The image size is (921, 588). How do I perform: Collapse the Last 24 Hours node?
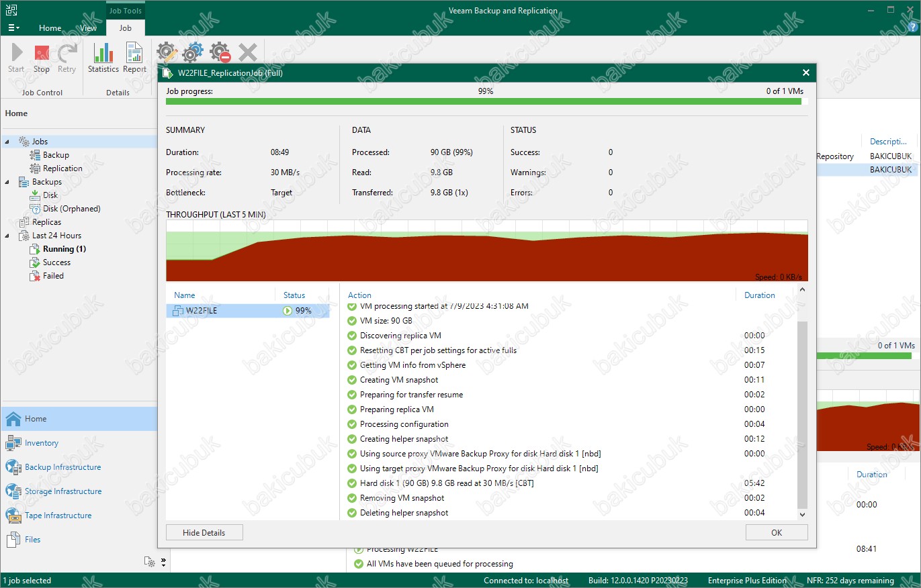[7, 236]
